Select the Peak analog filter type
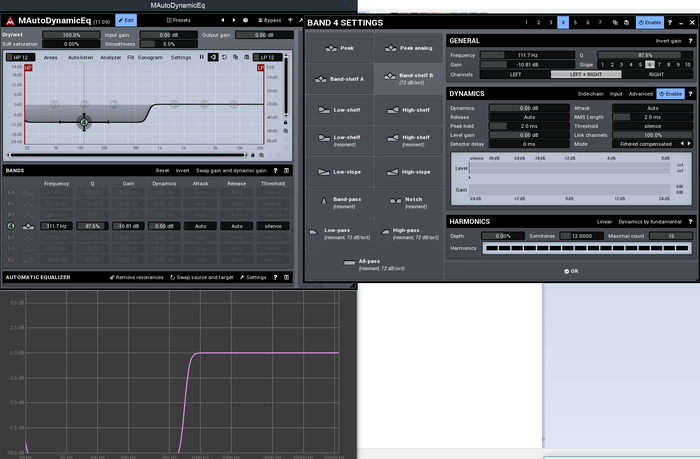The height and width of the screenshot is (459, 700). click(x=408, y=48)
